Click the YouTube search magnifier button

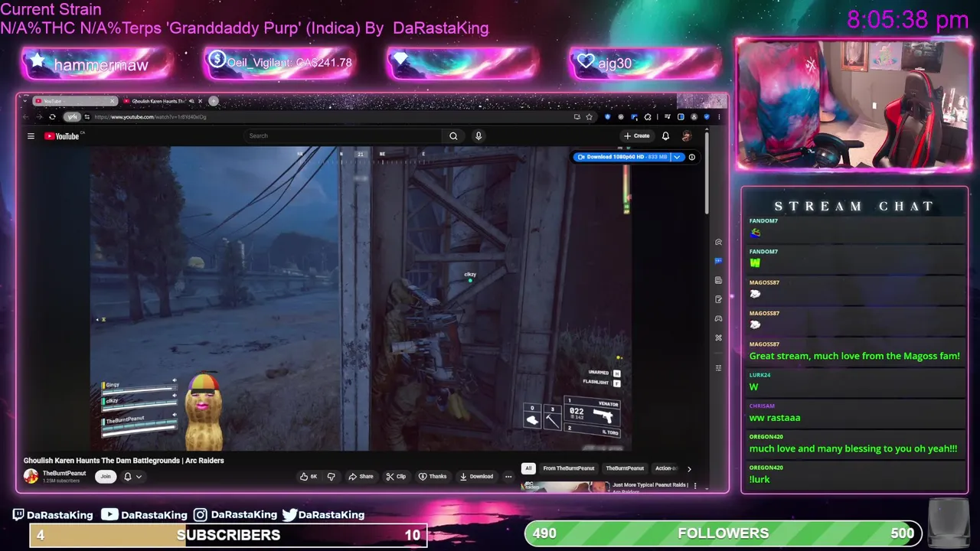point(453,136)
